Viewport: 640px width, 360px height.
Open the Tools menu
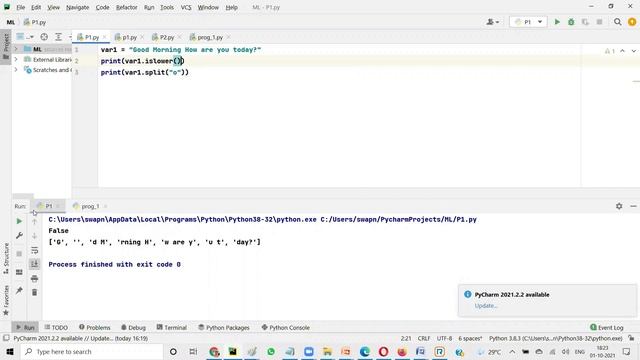[x=167, y=7]
